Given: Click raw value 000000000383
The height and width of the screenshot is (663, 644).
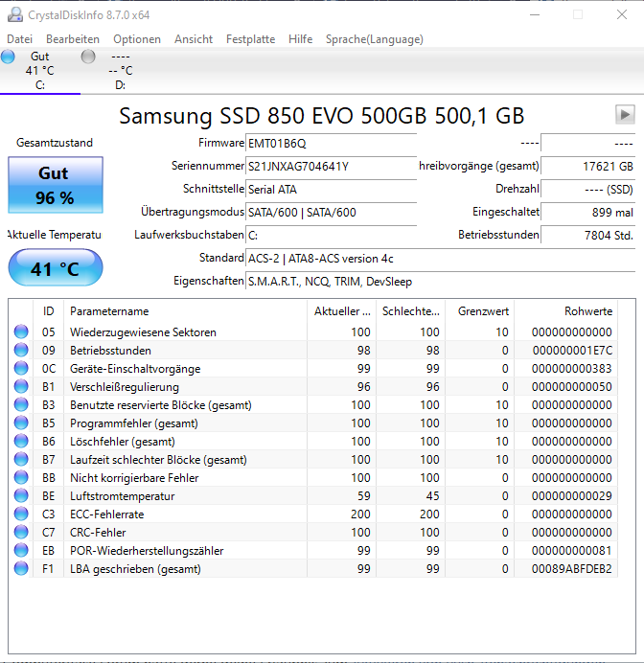Looking at the screenshot, I should pos(572,368).
